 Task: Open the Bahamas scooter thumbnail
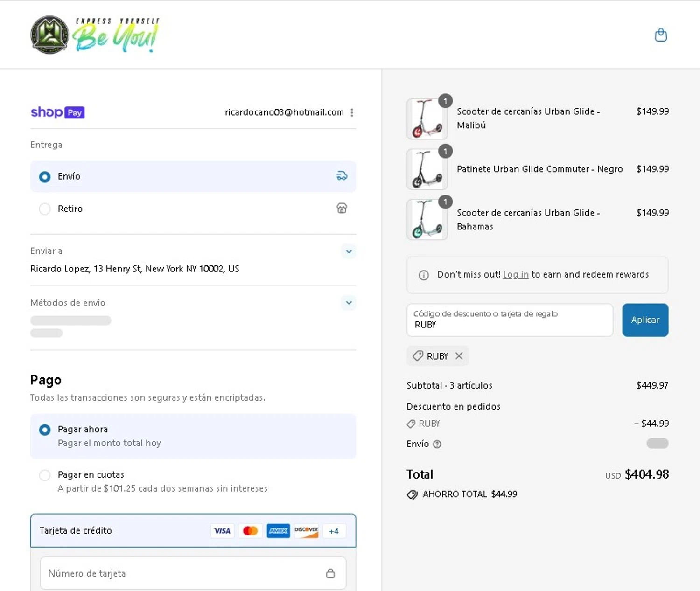coord(427,220)
